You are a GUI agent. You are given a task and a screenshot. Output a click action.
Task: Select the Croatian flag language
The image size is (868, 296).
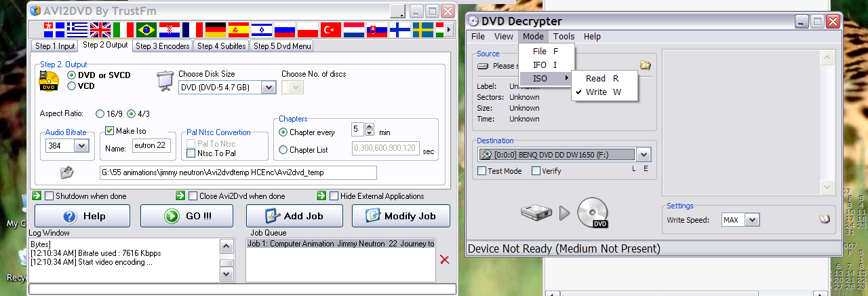pos(169,30)
